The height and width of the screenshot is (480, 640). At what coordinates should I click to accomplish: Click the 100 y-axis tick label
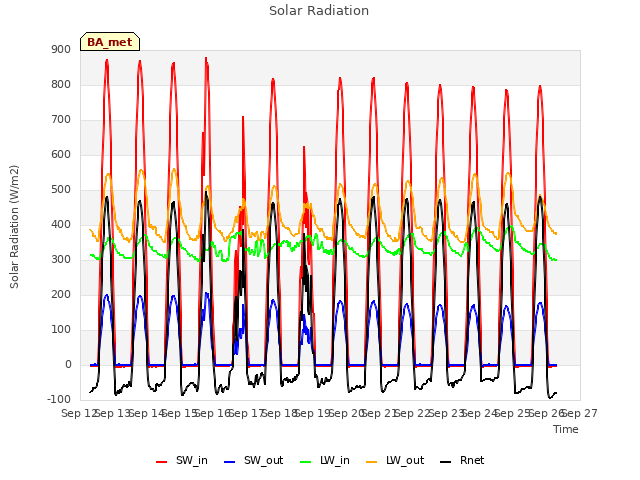pyautogui.click(x=61, y=330)
